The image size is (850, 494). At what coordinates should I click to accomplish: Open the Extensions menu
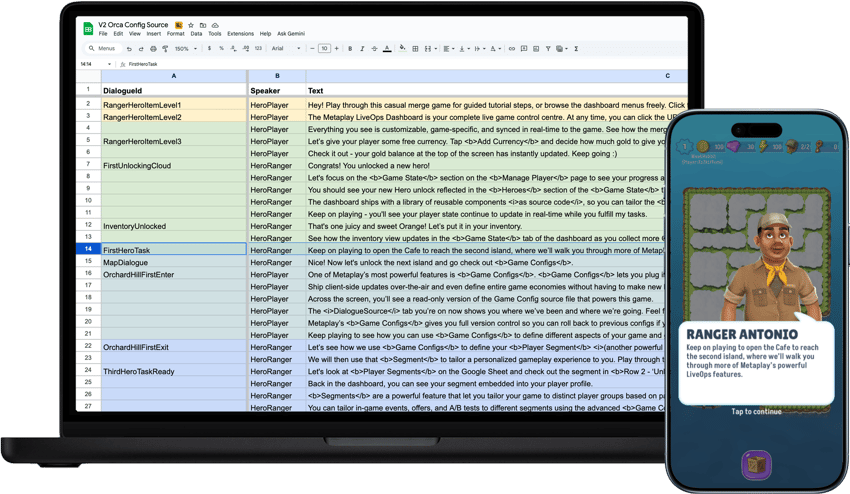tap(240, 34)
